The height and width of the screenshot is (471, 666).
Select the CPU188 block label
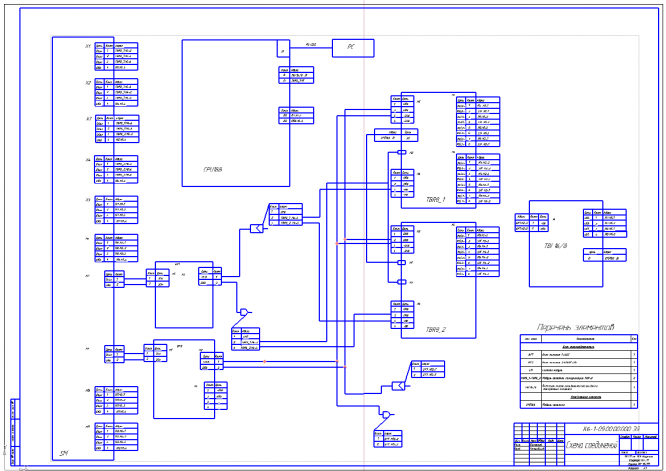point(213,169)
